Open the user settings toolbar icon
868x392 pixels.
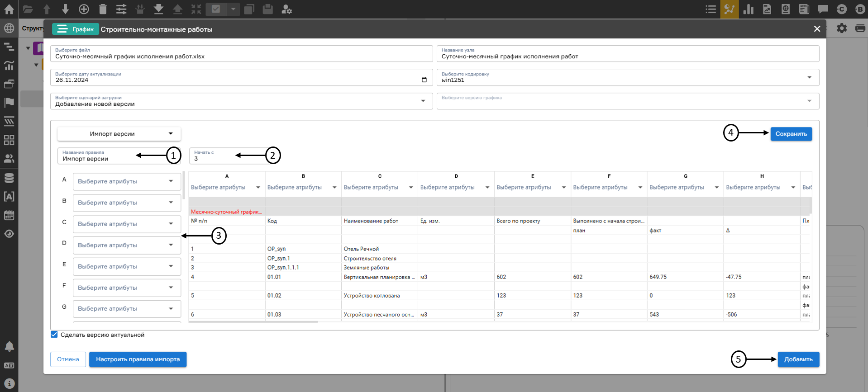(286, 9)
